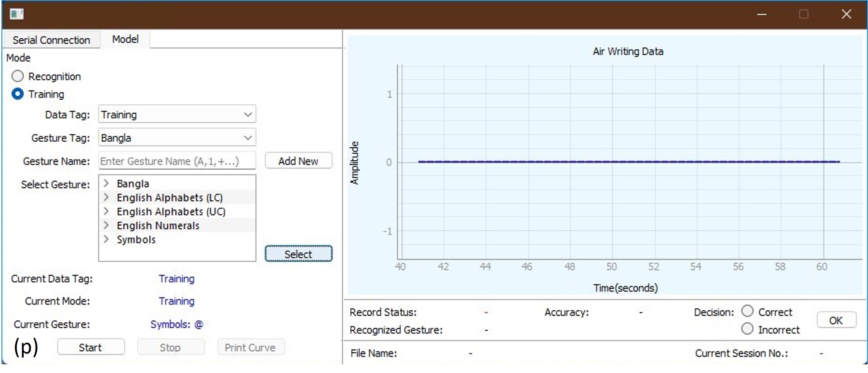
Task: Select the Training mode radio button
Action: point(18,94)
